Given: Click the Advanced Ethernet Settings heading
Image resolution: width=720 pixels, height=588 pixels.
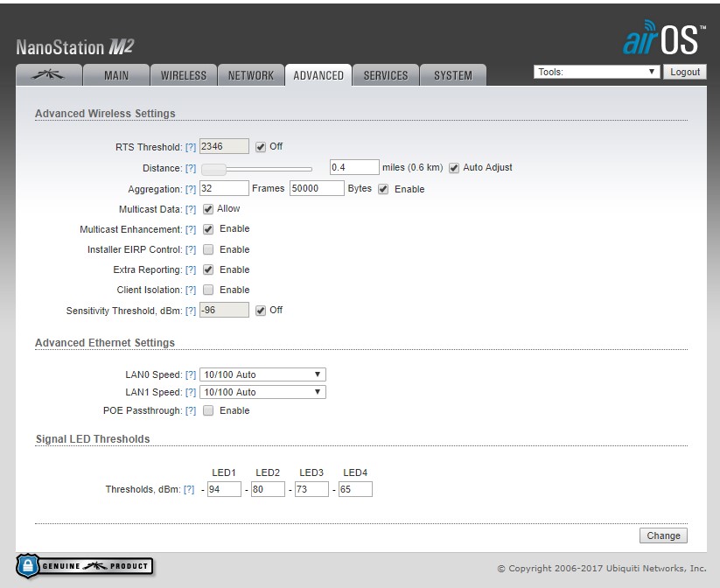Looking at the screenshot, I should tap(105, 343).
